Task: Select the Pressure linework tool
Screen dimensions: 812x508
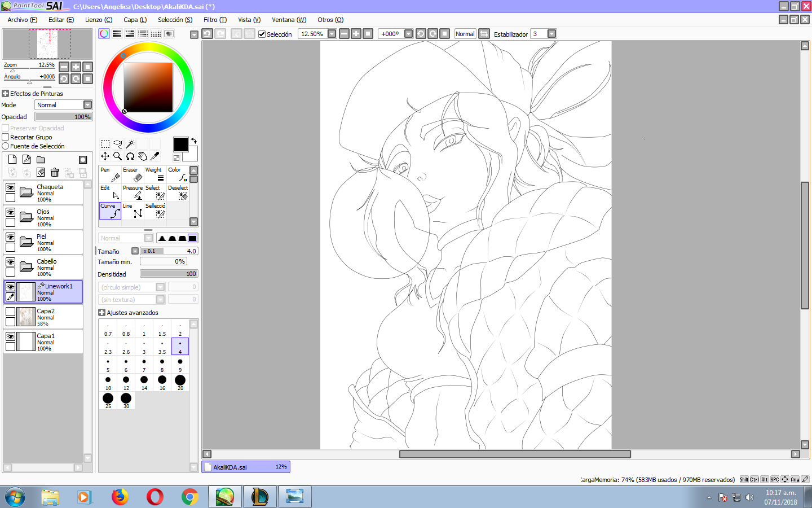Action: [x=133, y=192]
